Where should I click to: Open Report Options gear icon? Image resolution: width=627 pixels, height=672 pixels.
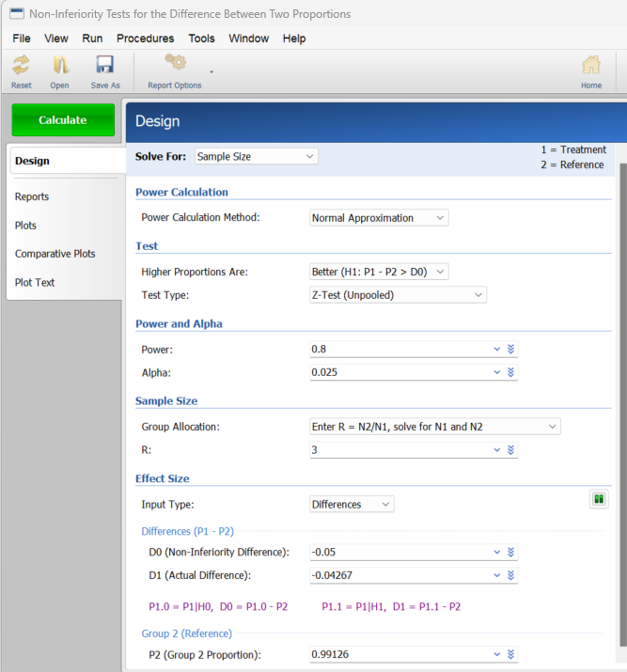(x=175, y=64)
